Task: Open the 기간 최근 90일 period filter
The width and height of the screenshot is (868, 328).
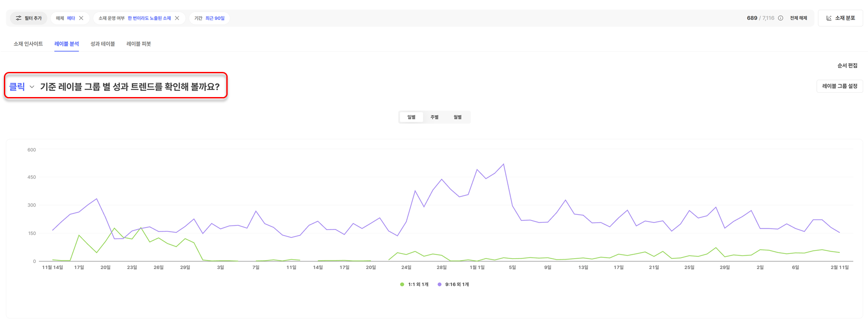Action: (215, 18)
